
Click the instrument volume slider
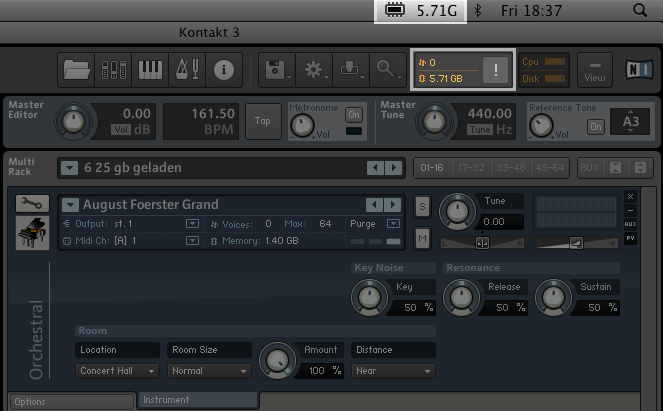(576, 243)
